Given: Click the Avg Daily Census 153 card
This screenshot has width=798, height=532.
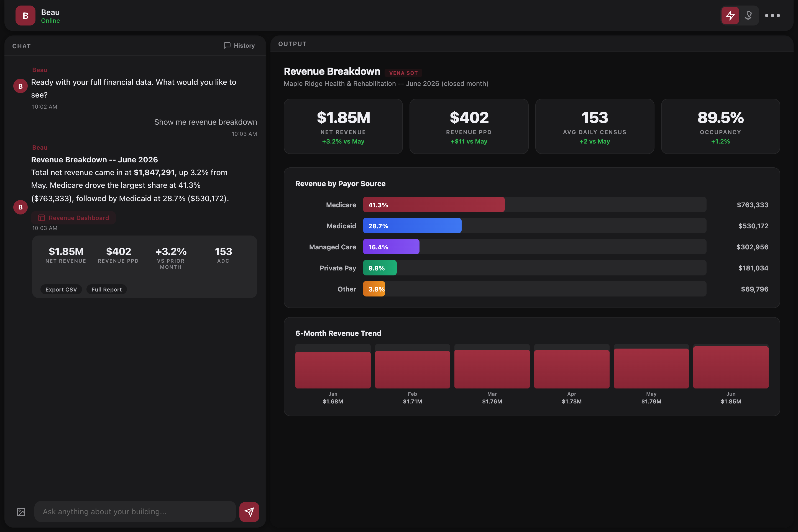Looking at the screenshot, I should pyautogui.click(x=594, y=126).
